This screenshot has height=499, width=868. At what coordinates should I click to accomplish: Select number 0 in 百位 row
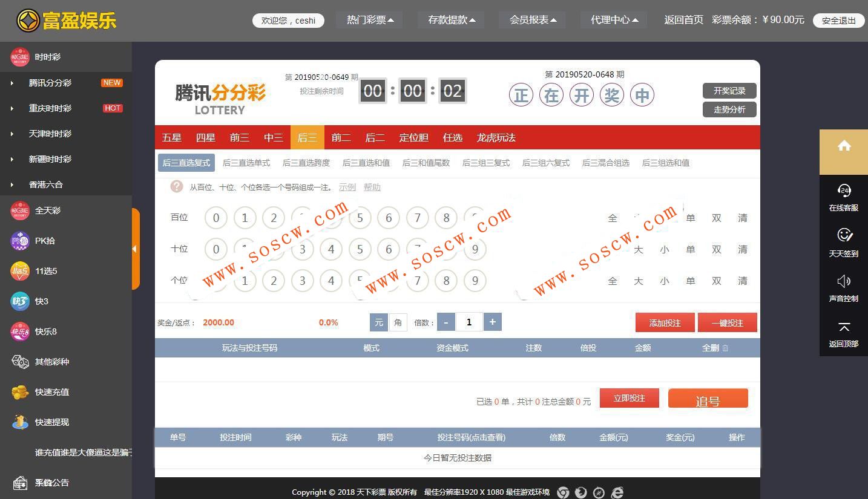tap(216, 218)
